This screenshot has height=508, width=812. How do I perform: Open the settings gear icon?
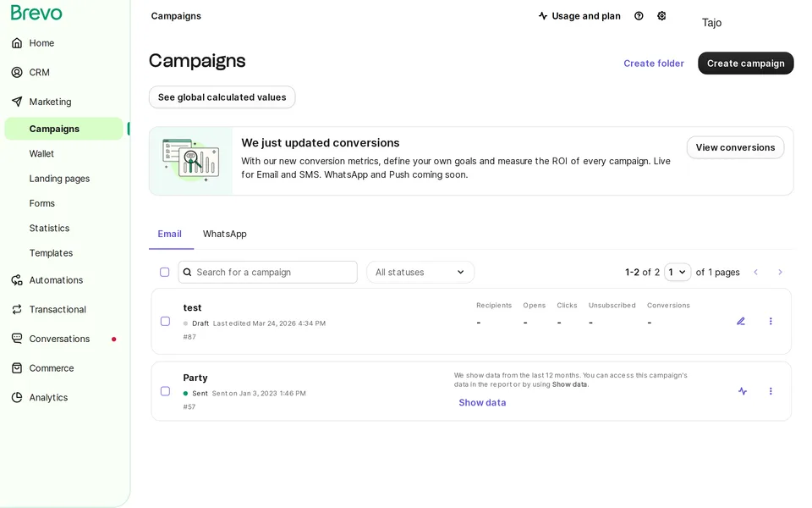click(661, 16)
